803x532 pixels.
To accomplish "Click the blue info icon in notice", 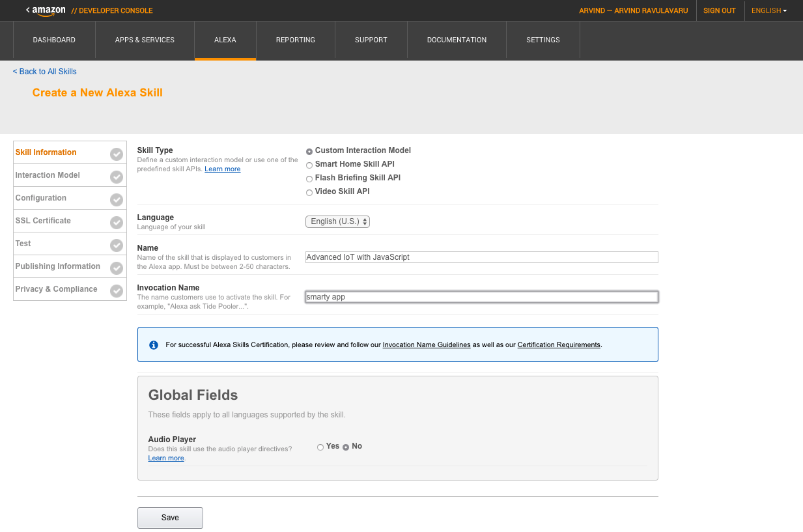I will pyautogui.click(x=154, y=345).
